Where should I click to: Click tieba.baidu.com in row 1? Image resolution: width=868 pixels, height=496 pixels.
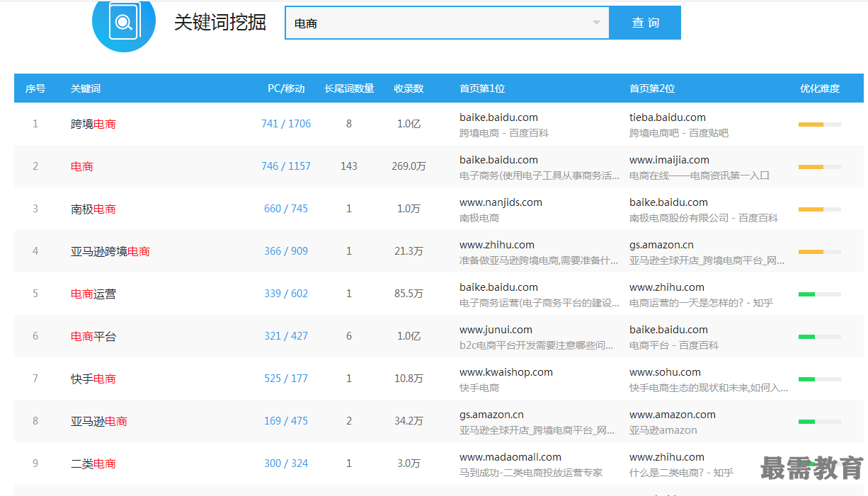(668, 117)
